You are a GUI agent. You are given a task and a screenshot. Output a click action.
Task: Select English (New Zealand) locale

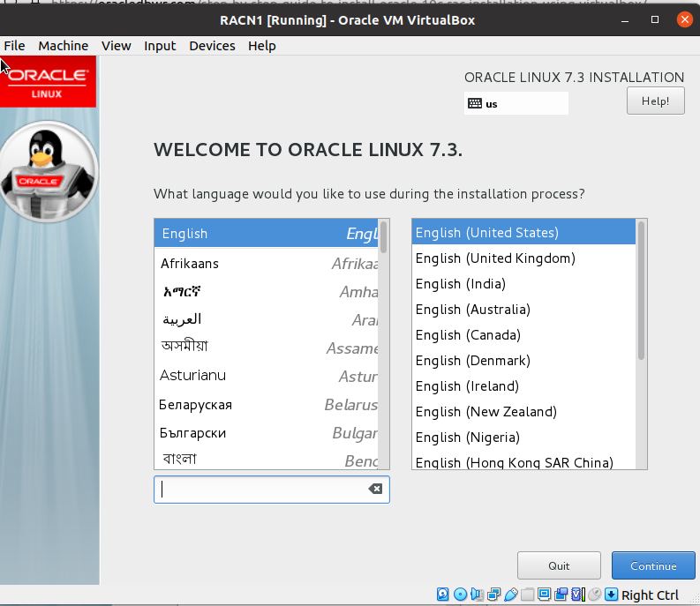[523, 411]
